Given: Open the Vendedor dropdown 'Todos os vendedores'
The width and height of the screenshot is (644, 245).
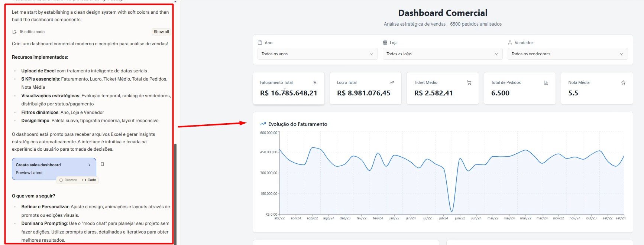Looking at the screenshot, I should click(567, 54).
